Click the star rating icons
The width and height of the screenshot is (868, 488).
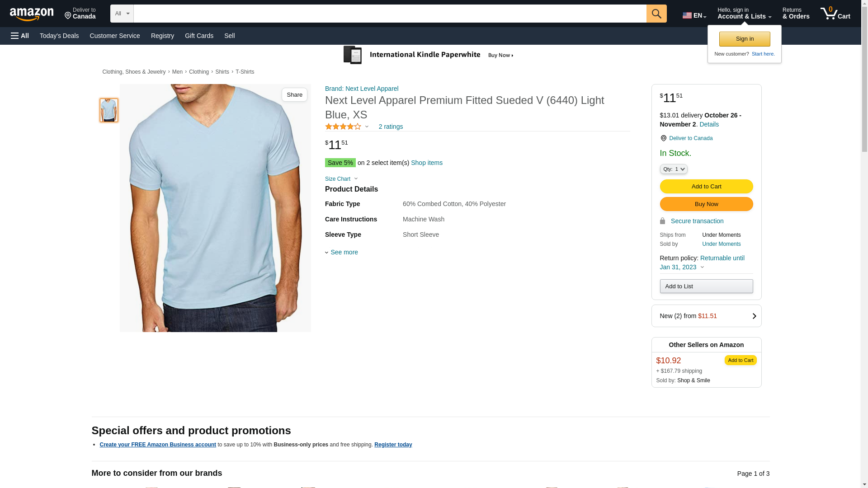click(x=343, y=127)
